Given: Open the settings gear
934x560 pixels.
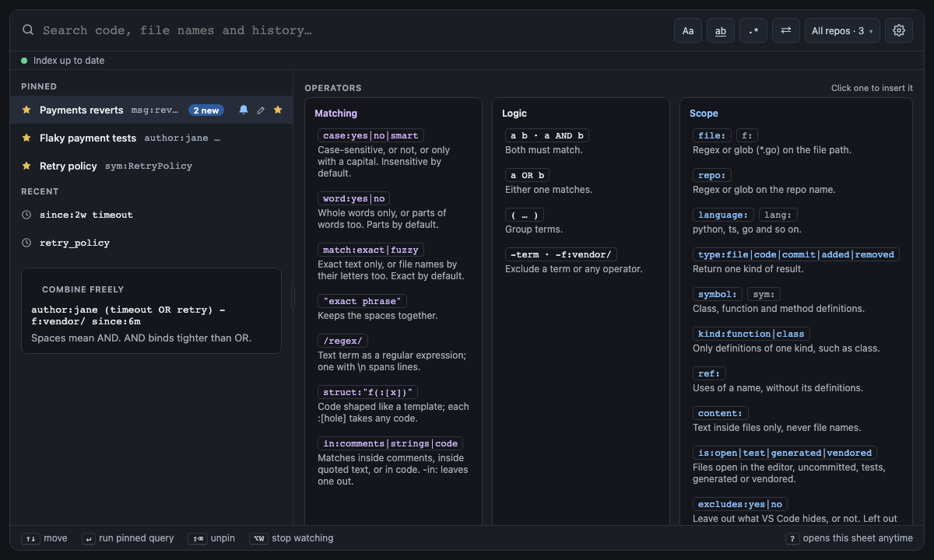Looking at the screenshot, I should 899,30.
